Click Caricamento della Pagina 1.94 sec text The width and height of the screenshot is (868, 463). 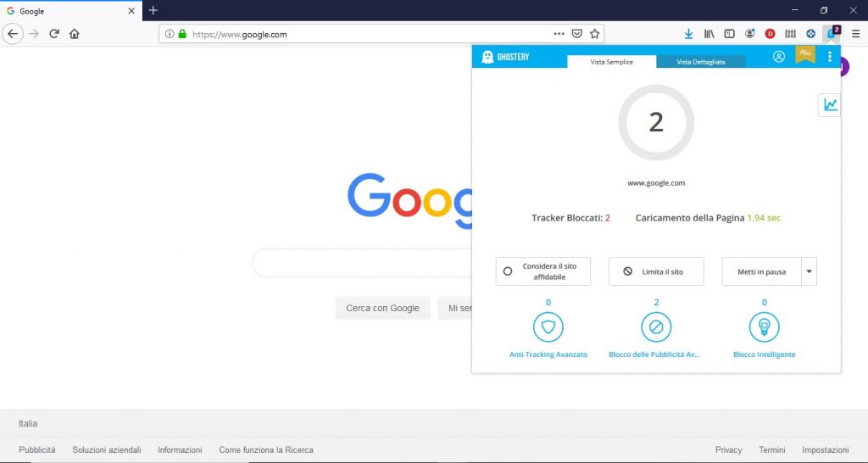click(x=708, y=218)
